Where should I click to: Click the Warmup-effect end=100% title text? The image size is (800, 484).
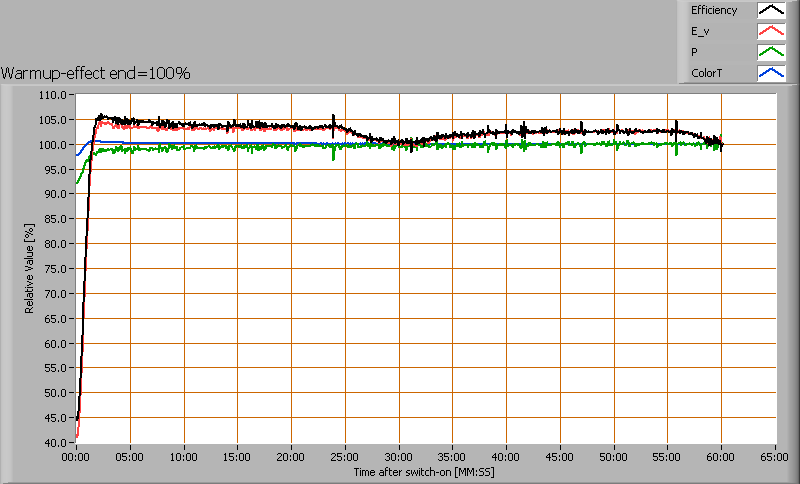(x=96, y=73)
